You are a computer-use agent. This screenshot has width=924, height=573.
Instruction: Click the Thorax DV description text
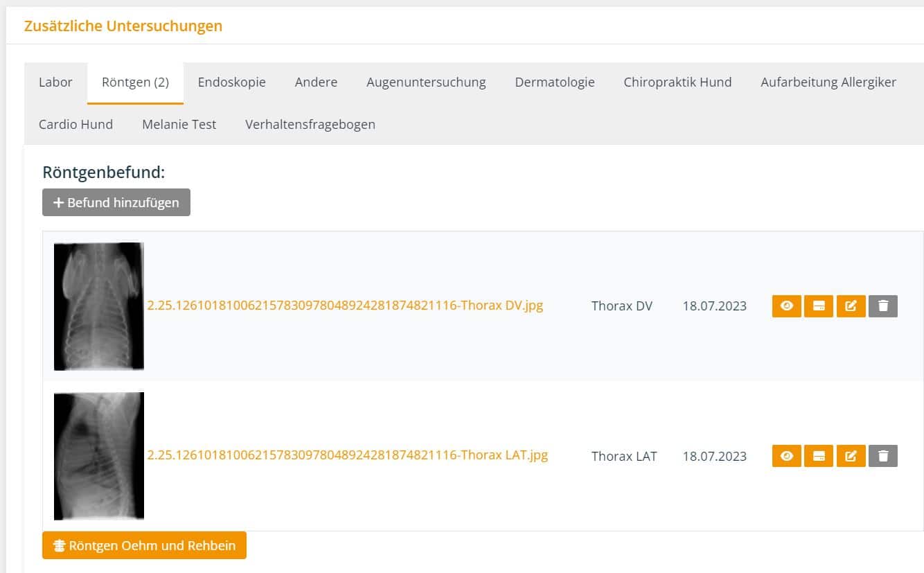point(622,306)
